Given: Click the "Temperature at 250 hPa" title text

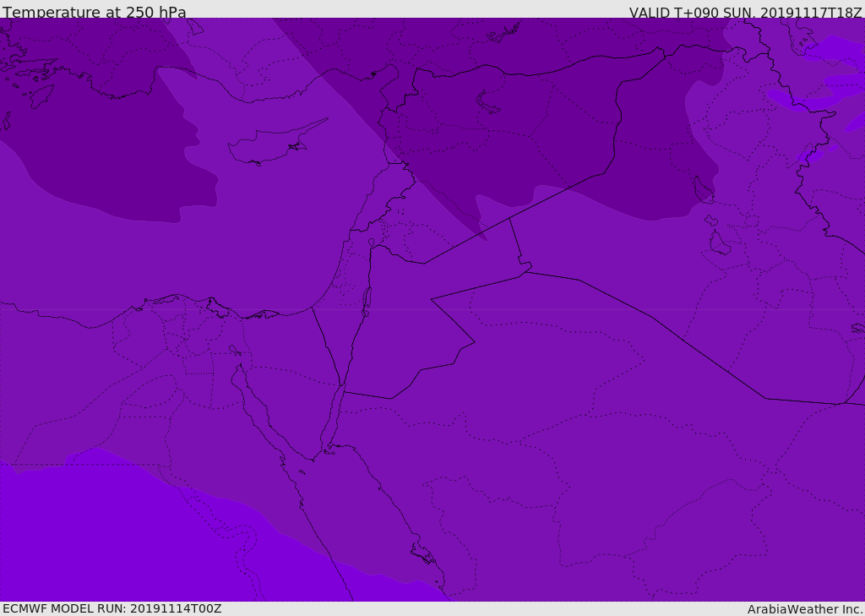Looking at the screenshot, I should point(95,12).
